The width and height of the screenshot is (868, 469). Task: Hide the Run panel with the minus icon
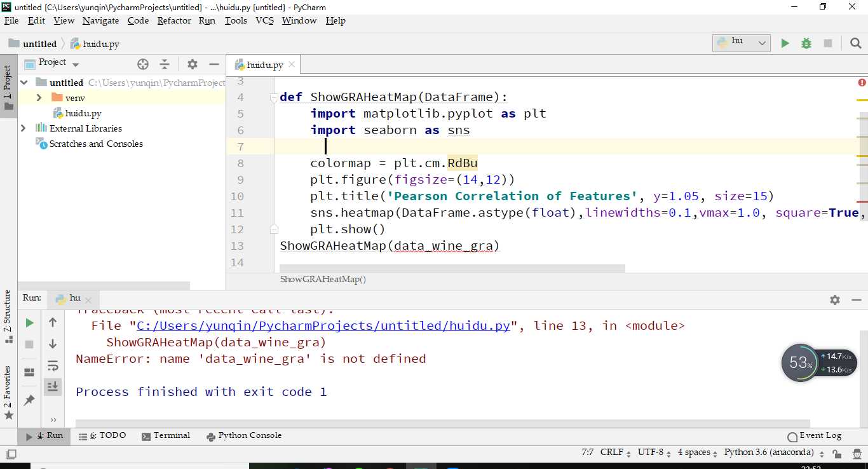(x=856, y=299)
